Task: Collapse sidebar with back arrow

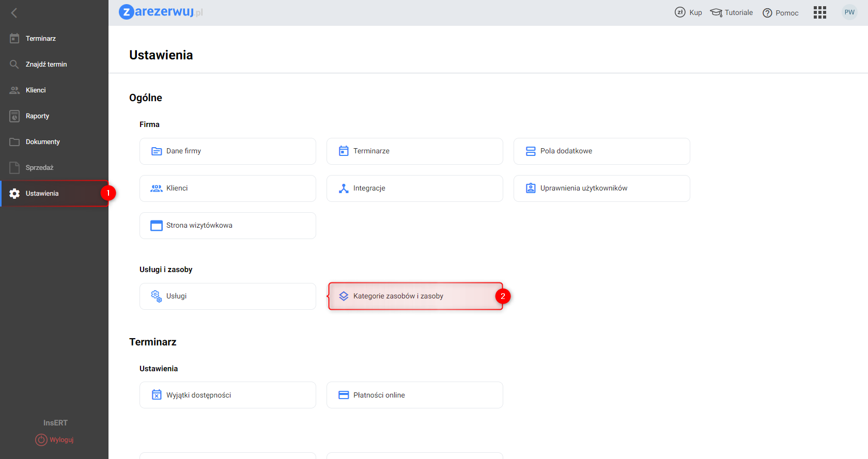Action: coord(14,13)
